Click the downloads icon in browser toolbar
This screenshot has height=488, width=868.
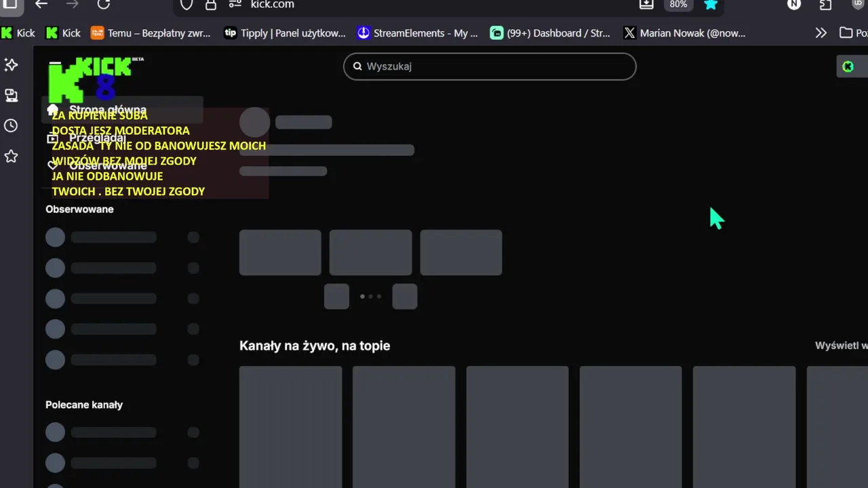click(x=646, y=4)
